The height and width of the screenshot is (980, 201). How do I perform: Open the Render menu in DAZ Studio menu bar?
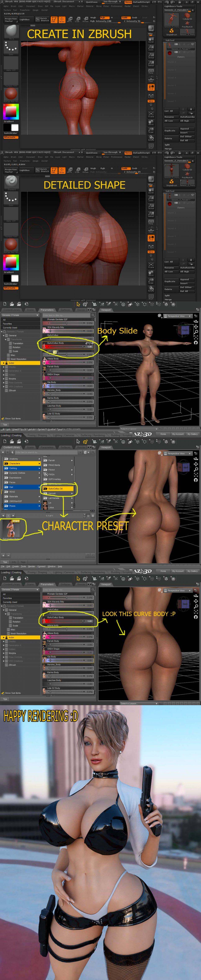pos(32,566)
